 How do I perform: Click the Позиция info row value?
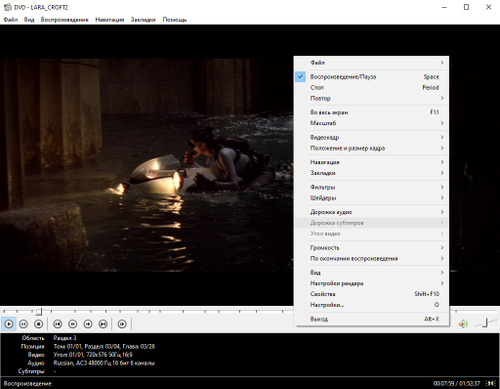tap(104, 346)
